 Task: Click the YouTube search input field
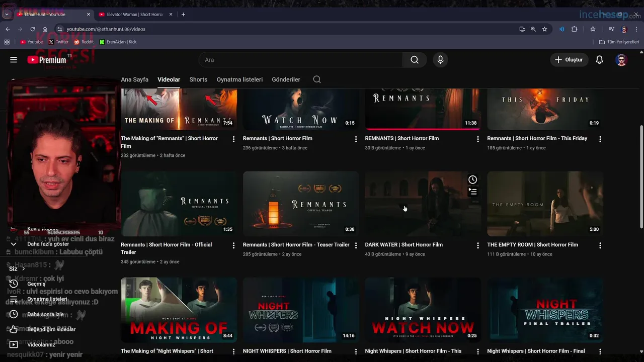click(x=300, y=60)
